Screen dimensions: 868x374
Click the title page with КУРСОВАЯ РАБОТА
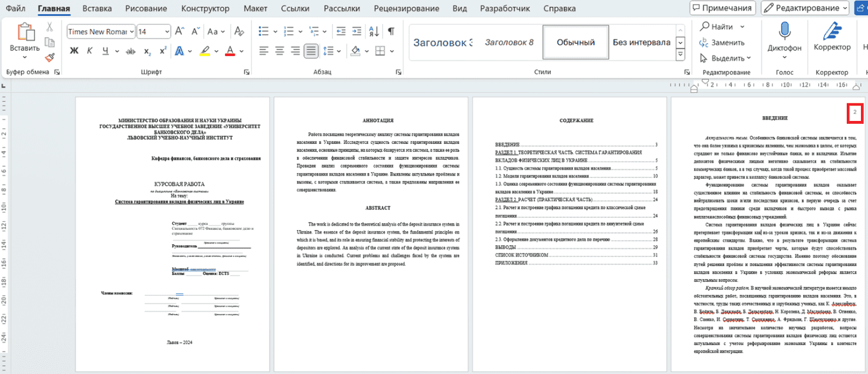(172, 235)
